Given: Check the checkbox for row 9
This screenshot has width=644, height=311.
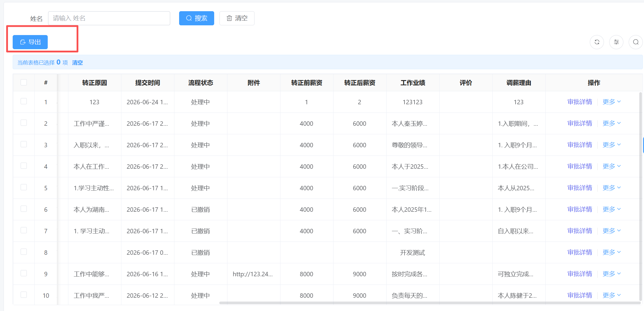Looking at the screenshot, I should click(x=24, y=273).
